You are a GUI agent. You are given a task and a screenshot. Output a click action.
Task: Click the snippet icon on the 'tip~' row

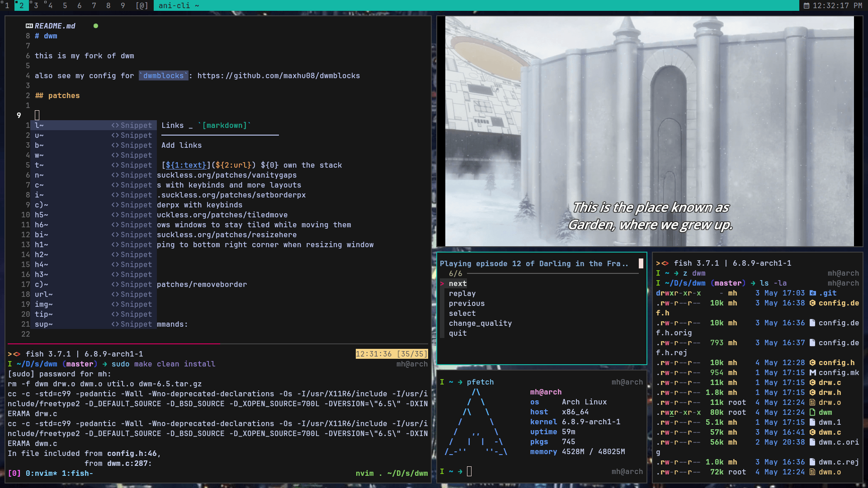pyautogui.click(x=115, y=314)
